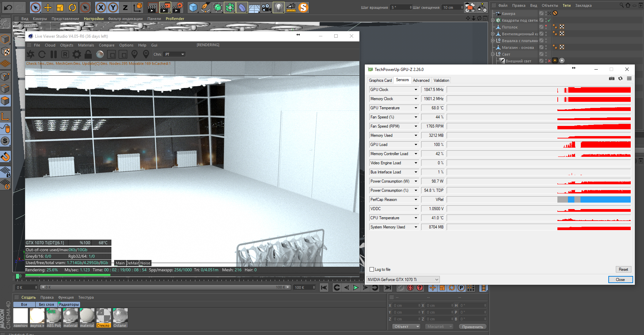Toggle the layer square for Камера row
Screen dimensions: 644x335
tap(541, 13)
